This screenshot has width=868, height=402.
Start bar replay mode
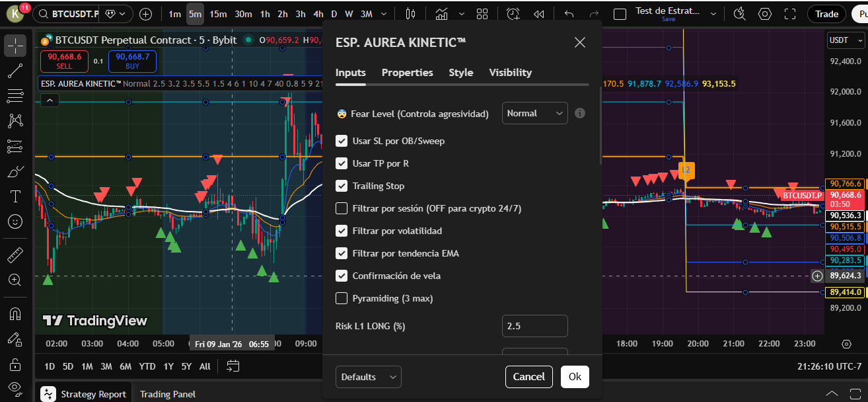[538, 13]
